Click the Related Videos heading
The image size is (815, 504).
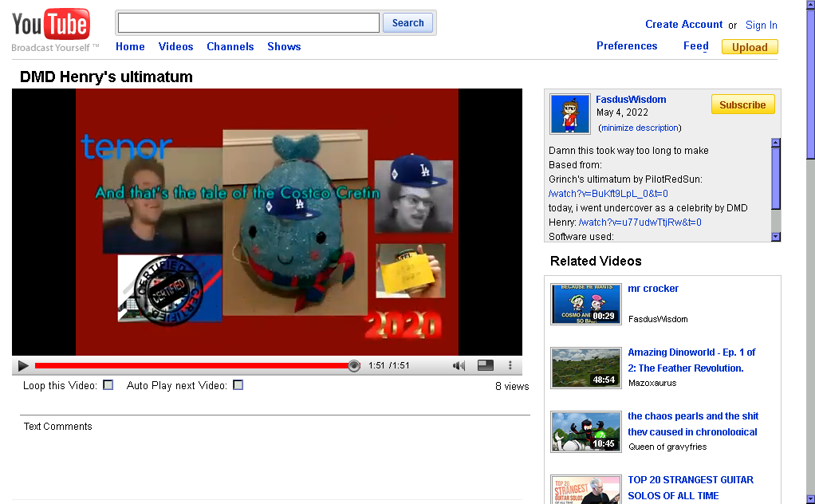(596, 261)
